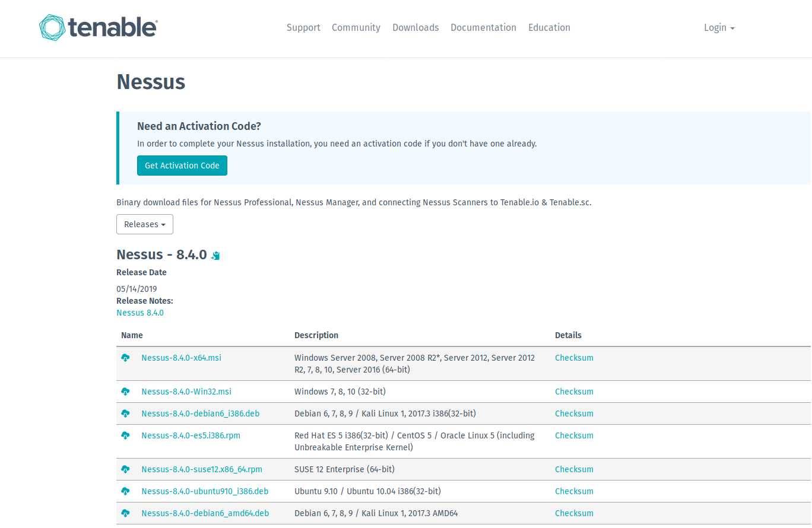
Task: Download Nessus-8.4.0-suse12.x86_64.rpm file link
Action: [x=202, y=469]
